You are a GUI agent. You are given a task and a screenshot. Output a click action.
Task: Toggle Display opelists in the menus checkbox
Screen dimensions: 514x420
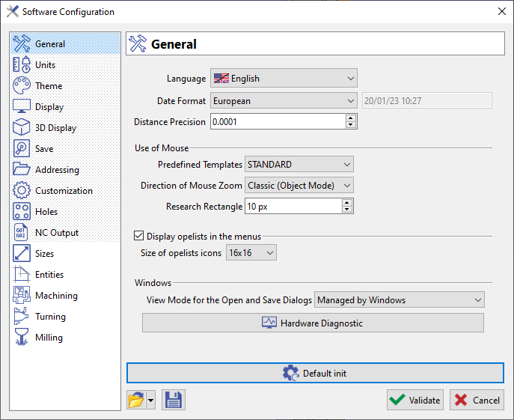pos(138,236)
